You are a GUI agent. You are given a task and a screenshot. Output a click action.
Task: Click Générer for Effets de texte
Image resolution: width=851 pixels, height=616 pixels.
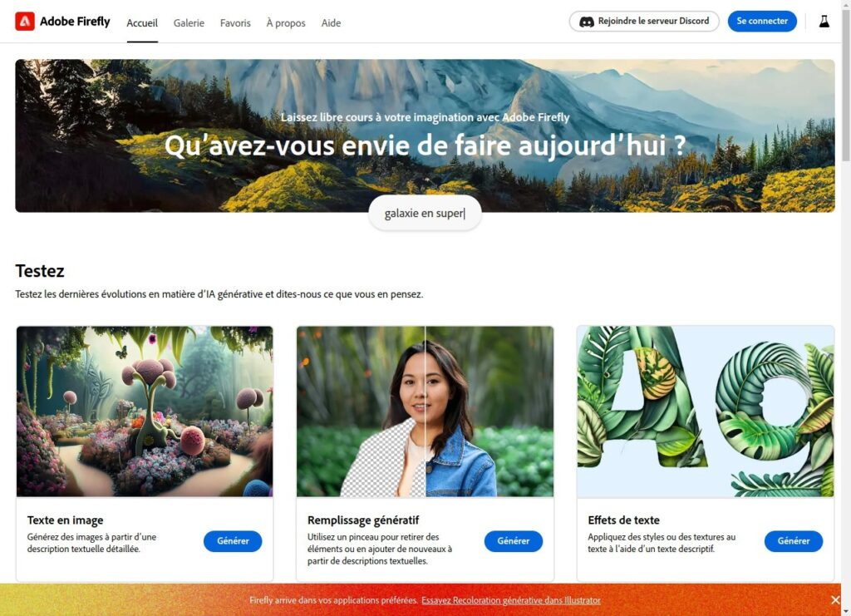[794, 541]
